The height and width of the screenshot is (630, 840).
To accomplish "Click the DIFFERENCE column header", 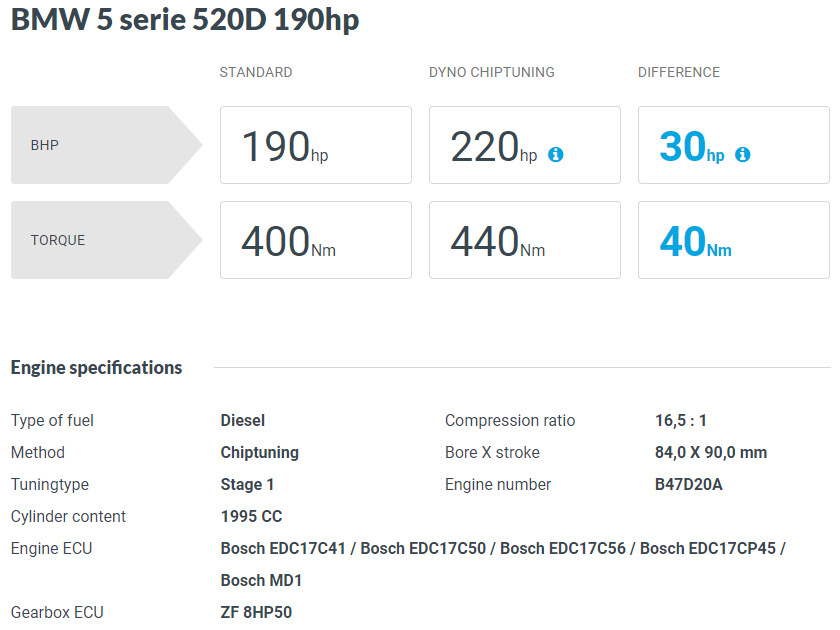I will click(679, 72).
